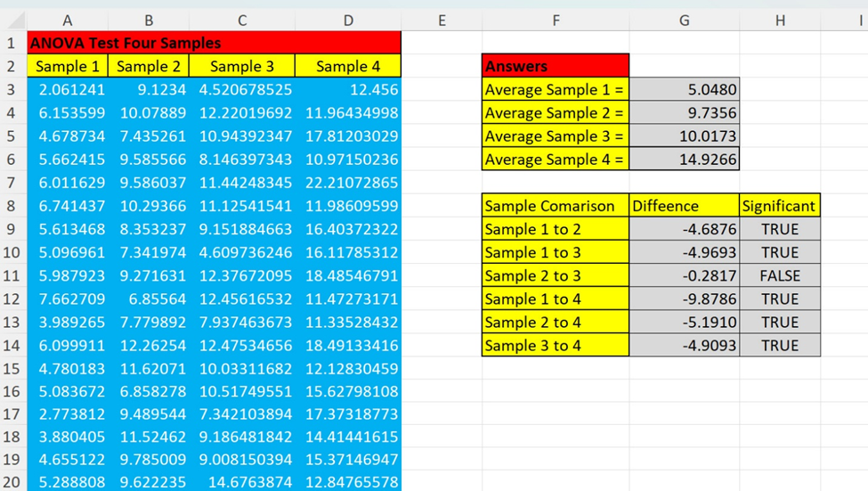
Task: Click the 'Significant' header cell
Action: pos(779,206)
